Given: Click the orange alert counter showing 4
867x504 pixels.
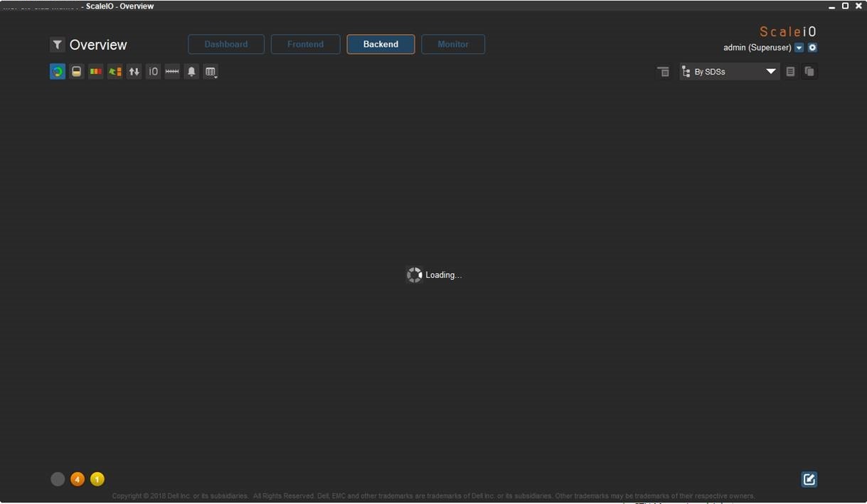Looking at the screenshot, I should [x=77, y=478].
